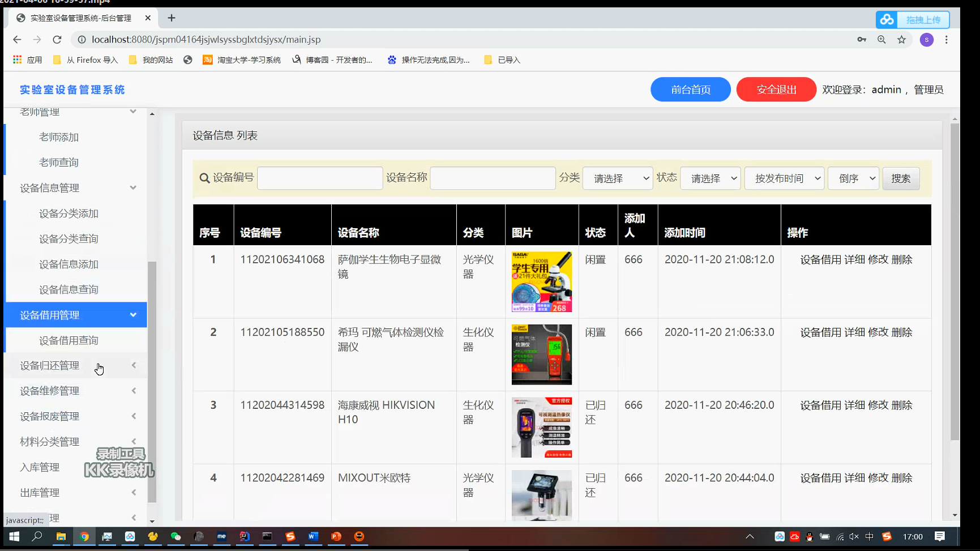Click the 搜索 search button
980x551 pixels.
click(901, 178)
